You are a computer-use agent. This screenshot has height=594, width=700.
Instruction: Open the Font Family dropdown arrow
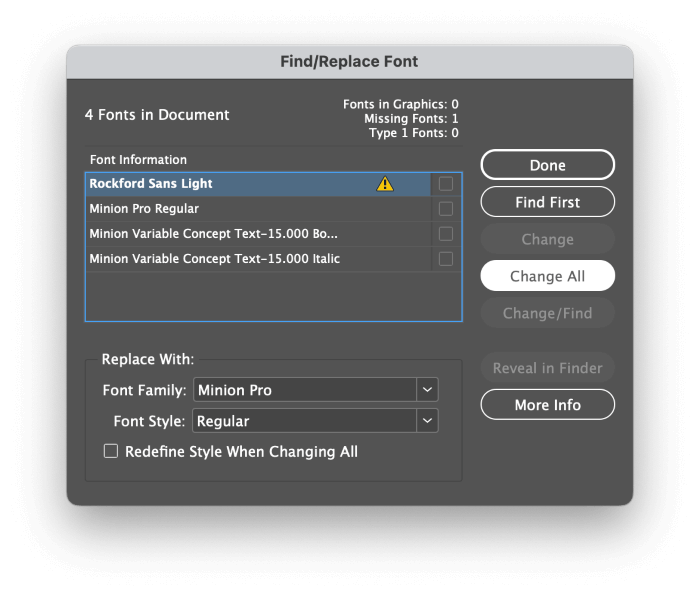pos(427,390)
